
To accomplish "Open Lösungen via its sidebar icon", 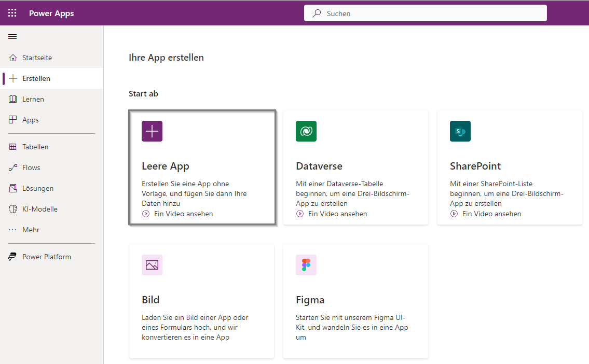I will click(x=13, y=188).
